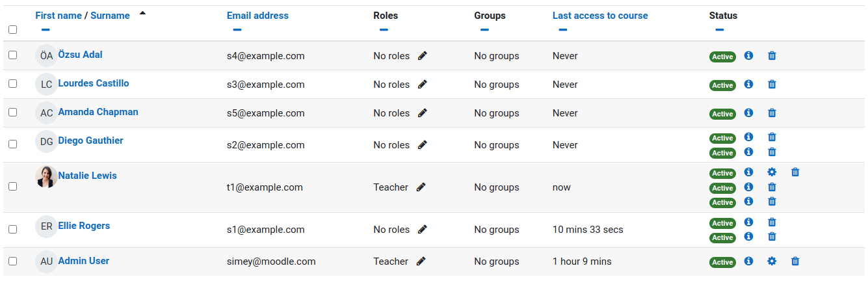Hide the Groups column
Screen dimensions: 868x281
point(484,29)
